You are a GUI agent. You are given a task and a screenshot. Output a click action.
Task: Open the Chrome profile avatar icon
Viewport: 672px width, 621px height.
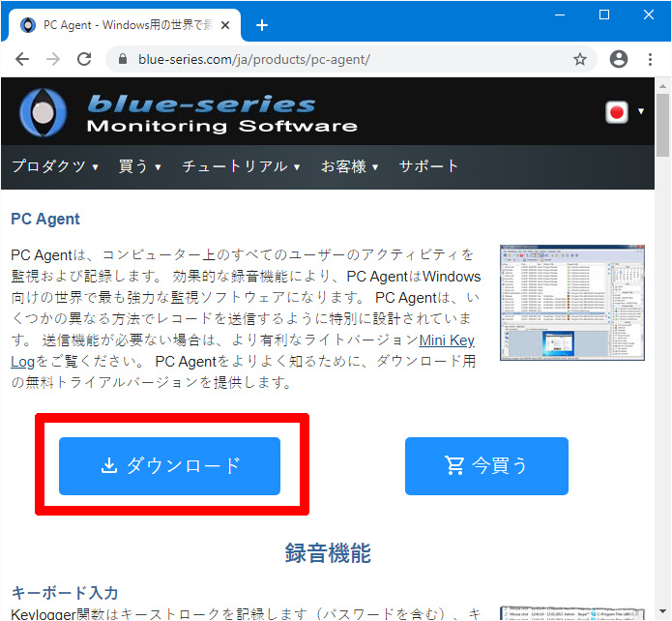click(x=619, y=59)
